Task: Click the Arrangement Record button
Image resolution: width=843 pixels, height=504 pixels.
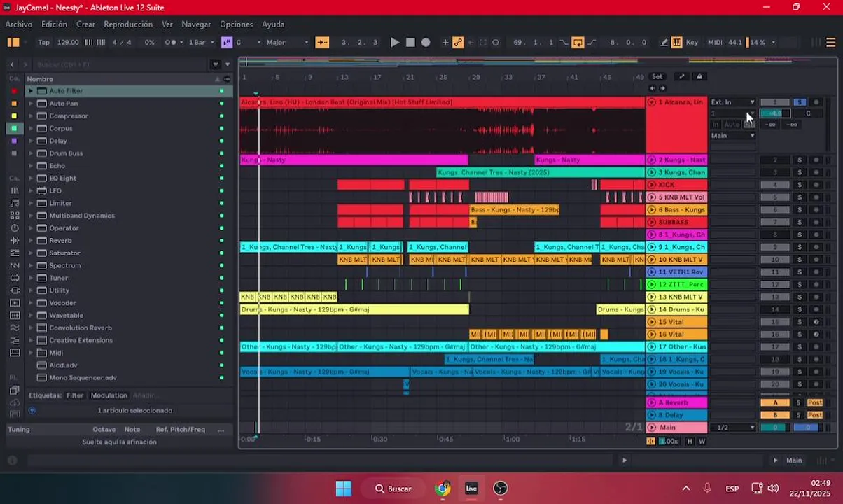Action: 426,43
